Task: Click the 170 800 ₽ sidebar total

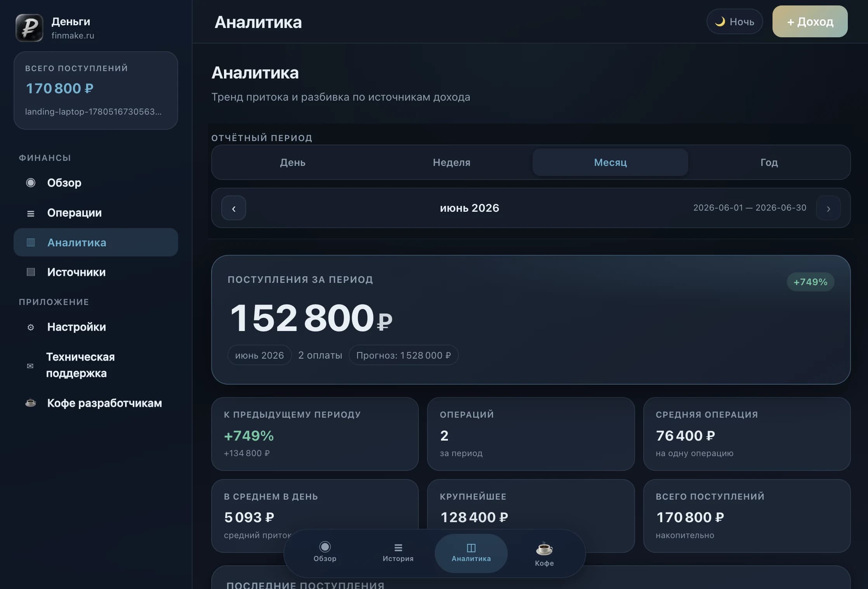Action: point(59,88)
